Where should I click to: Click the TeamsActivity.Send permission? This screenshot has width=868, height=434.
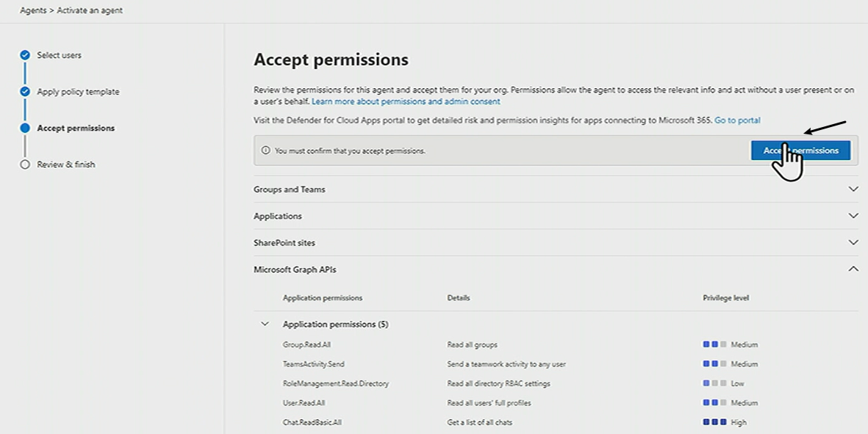click(313, 364)
